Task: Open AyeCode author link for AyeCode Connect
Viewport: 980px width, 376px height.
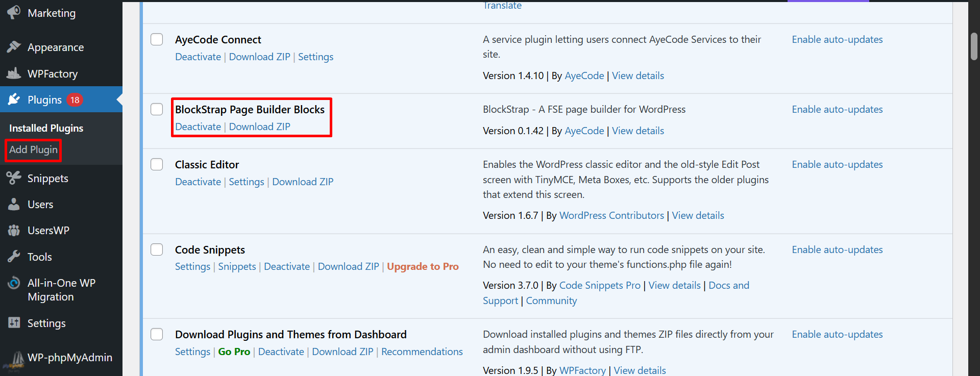Action: point(584,76)
